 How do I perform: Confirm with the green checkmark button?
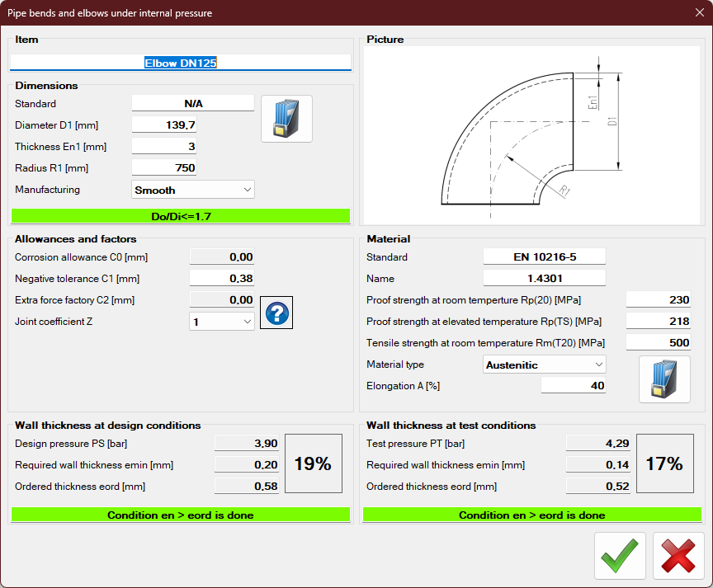coord(620,556)
